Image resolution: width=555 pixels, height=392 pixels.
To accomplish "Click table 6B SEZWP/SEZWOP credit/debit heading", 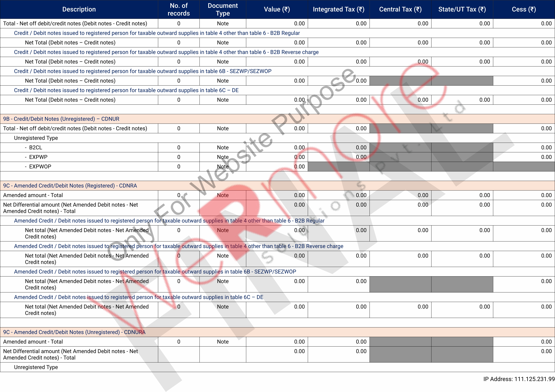I will click(x=143, y=71).
